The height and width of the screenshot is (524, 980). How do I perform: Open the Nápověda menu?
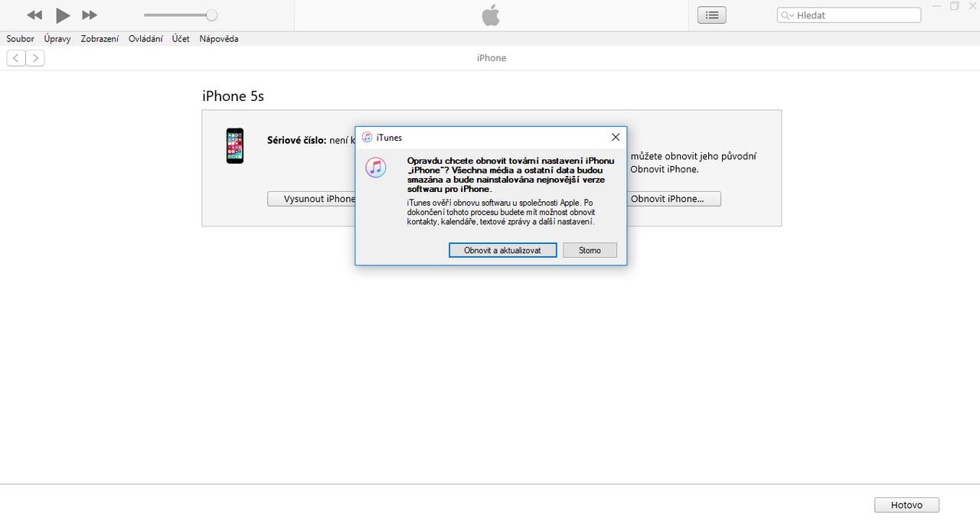pos(219,39)
